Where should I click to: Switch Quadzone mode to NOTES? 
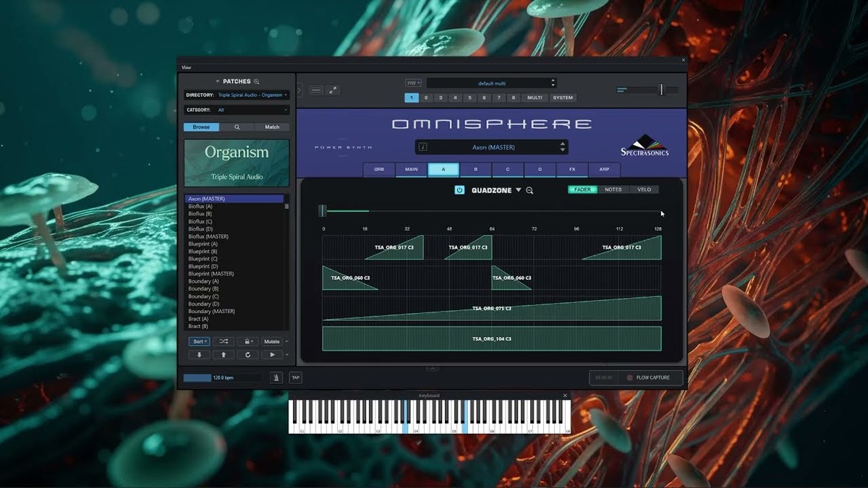point(613,189)
